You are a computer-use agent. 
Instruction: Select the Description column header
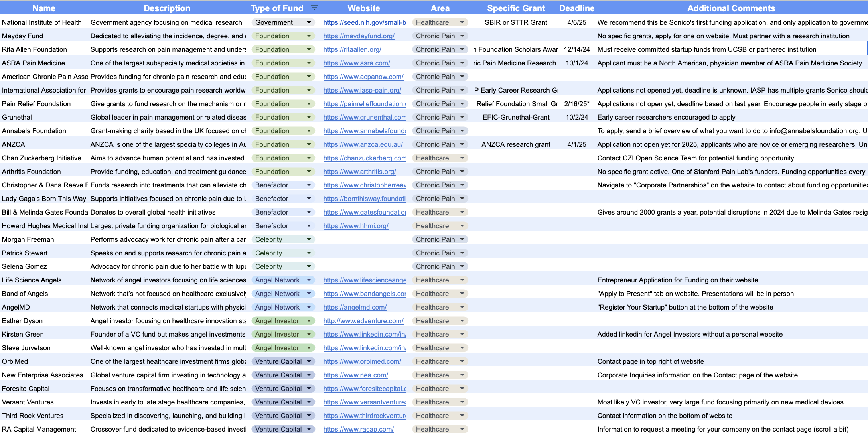tap(167, 8)
